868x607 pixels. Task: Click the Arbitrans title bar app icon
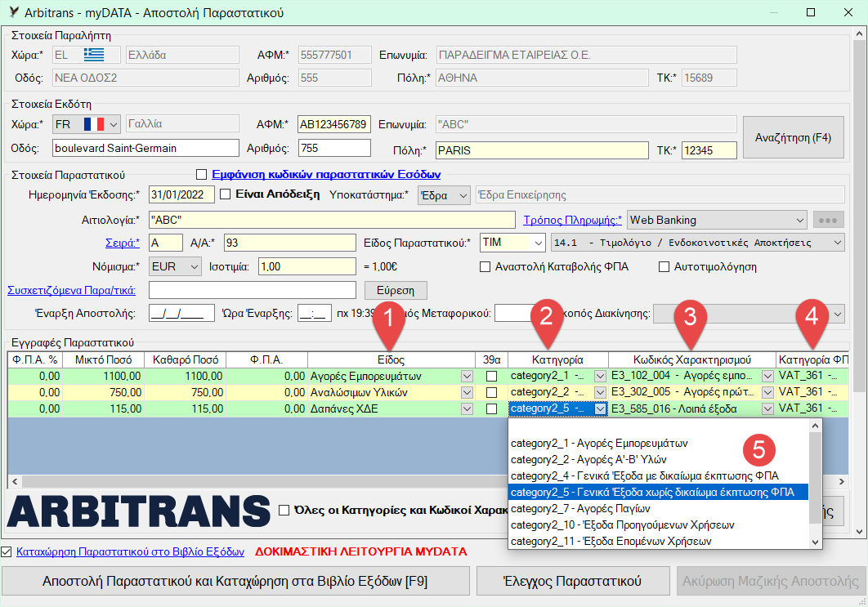point(13,12)
